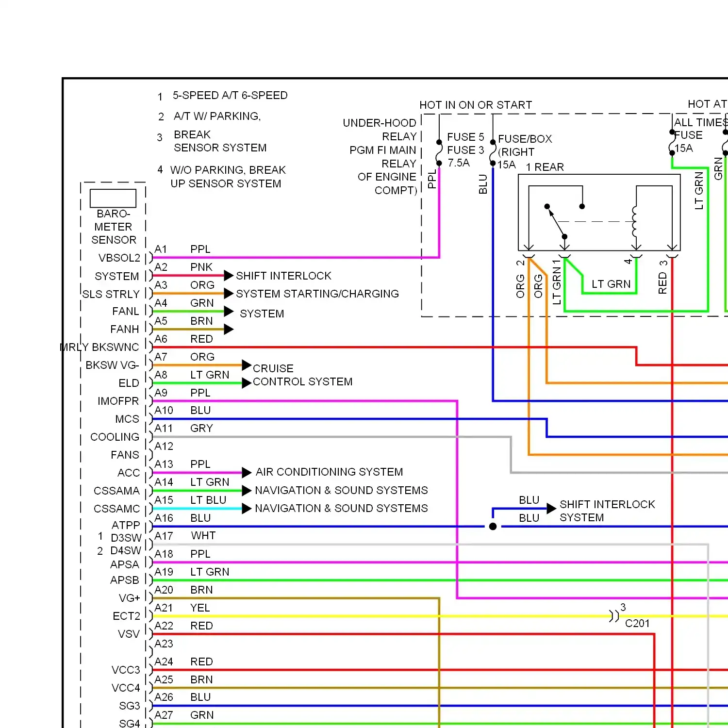Click the C201 connector label

click(x=637, y=624)
